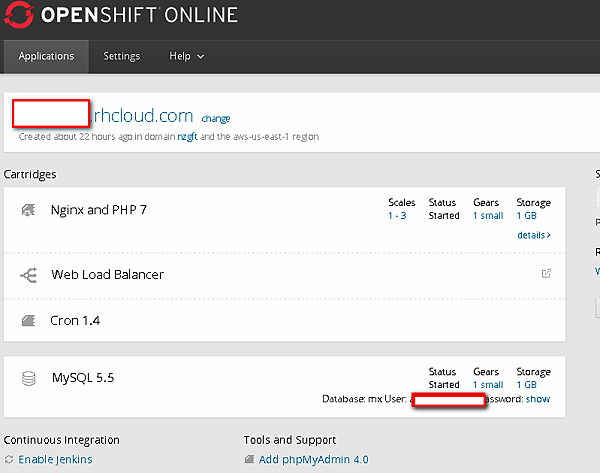Click the Nginx and PHP 7 cartridge icon
This screenshot has height=473, width=600.
[x=28, y=210]
